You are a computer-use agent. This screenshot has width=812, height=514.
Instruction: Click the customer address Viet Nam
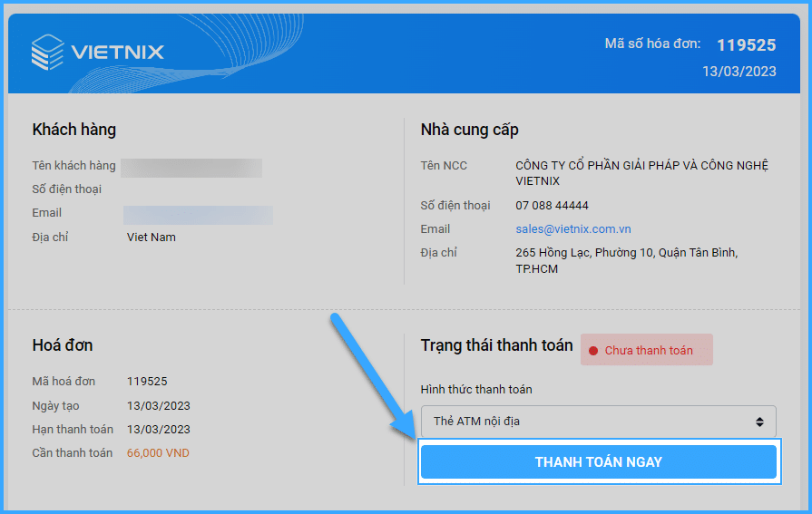(x=152, y=238)
